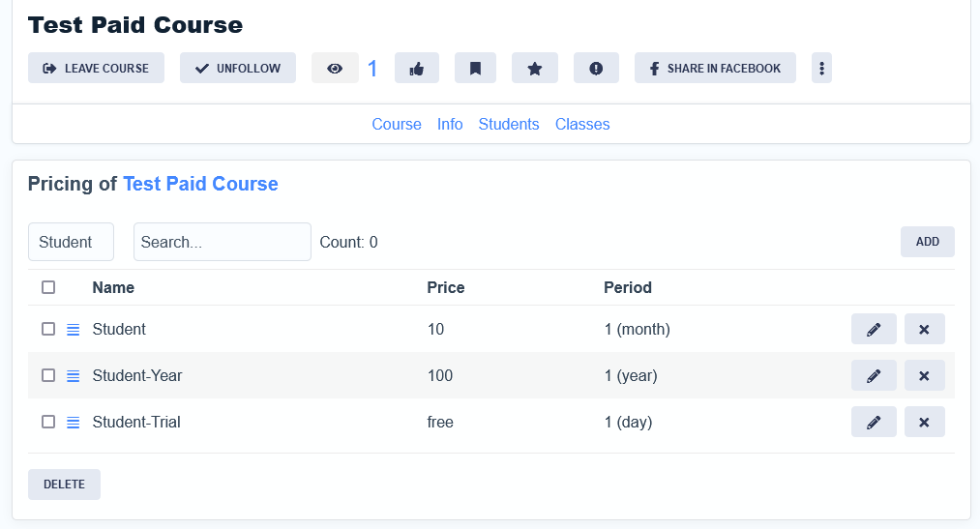The image size is (980, 529).
Task: Check the Student row checkbox
Action: pyautogui.click(x=48, y=329)
